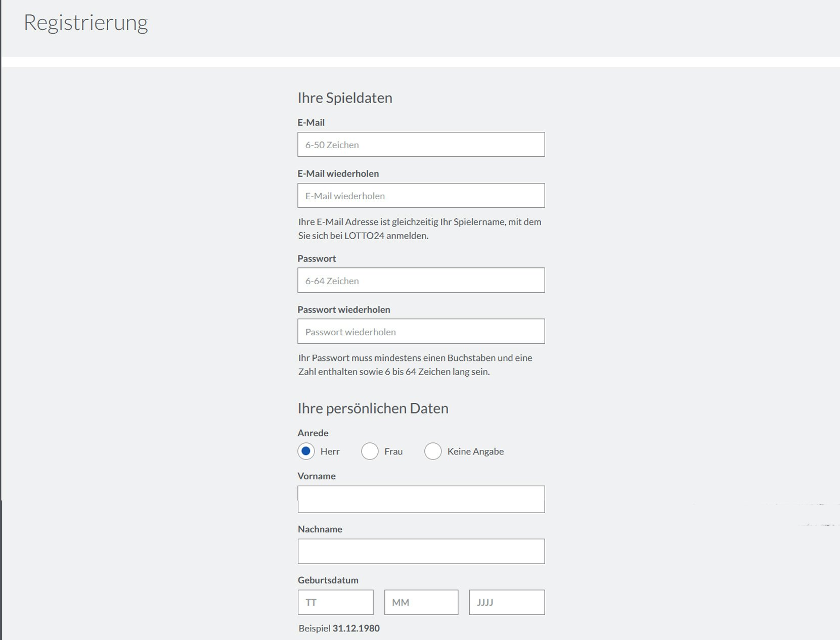
Task: Click the Ihre persönlichen Daten heading
Action: [373, 408]
